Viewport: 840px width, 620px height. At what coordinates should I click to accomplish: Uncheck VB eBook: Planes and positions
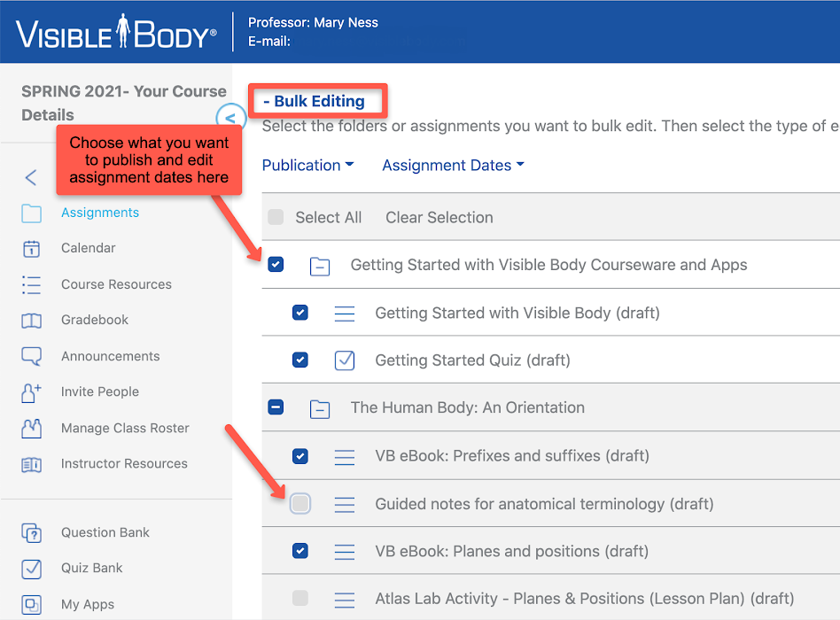pos(299,550)
